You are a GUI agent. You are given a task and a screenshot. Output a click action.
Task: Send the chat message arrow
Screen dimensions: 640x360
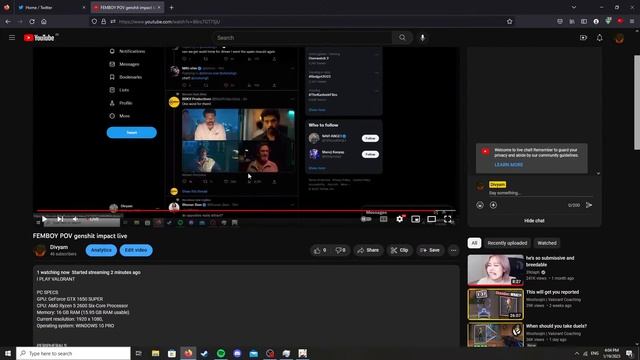pyautogui.click(x=589, y=205)
